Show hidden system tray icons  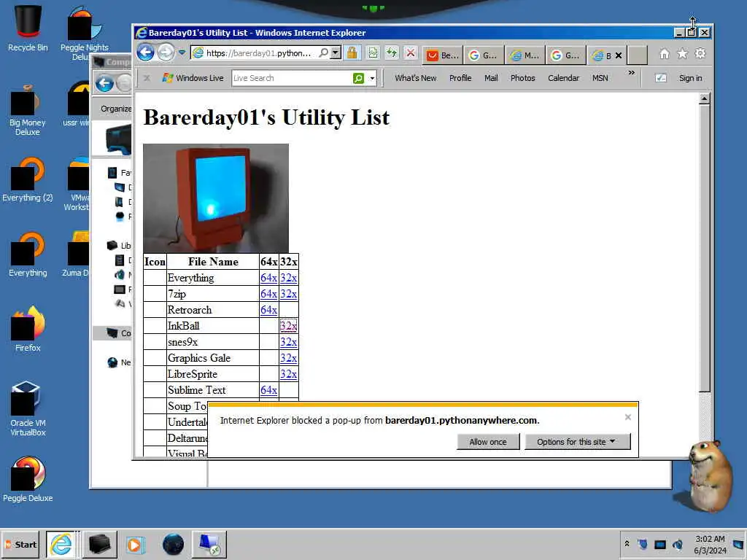(x=627, y=544)
